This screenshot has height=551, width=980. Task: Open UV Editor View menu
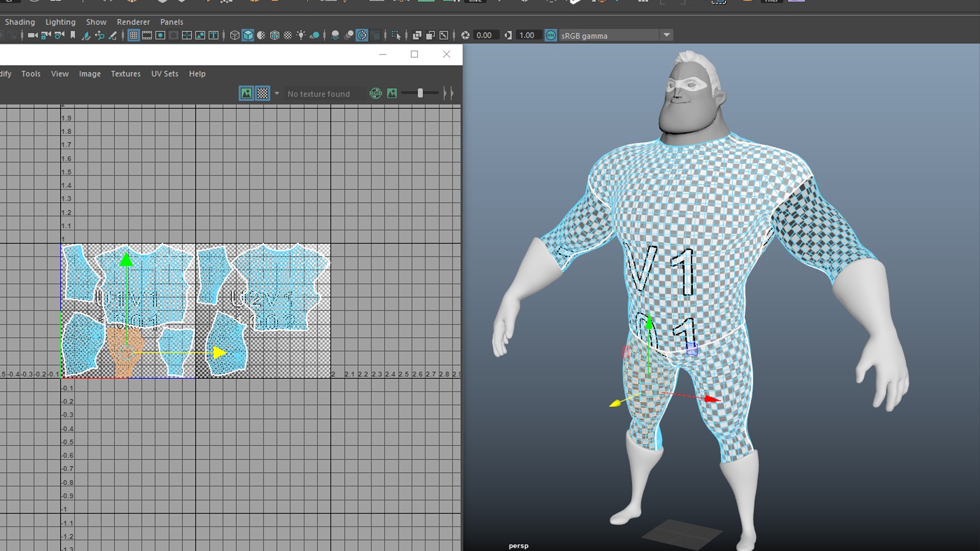click(60, 73)
